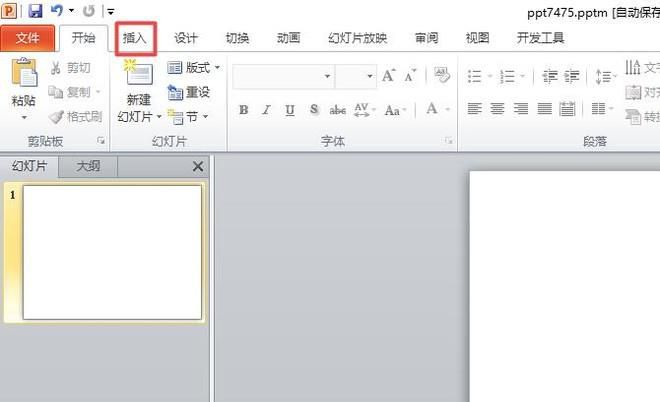This screenshot has height=402, width=660.
Task: Open the font name combo box
Action: tap(283, 76)
